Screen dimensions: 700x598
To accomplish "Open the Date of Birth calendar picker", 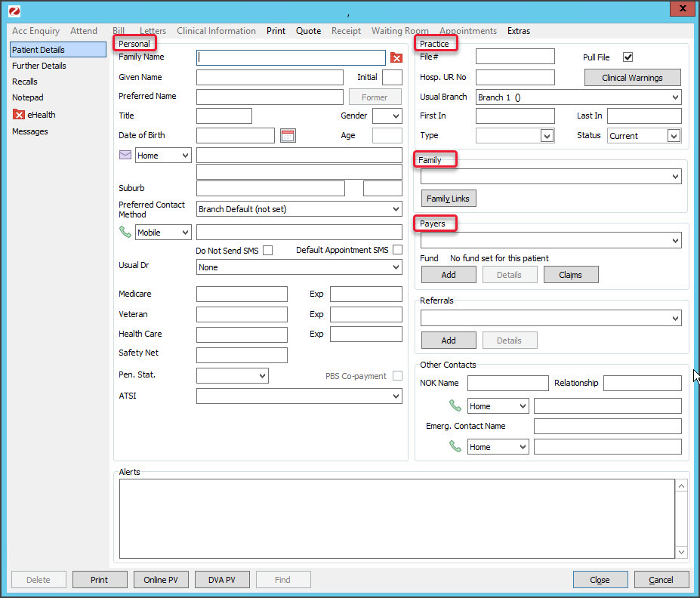I will click(x=288, y=136).
